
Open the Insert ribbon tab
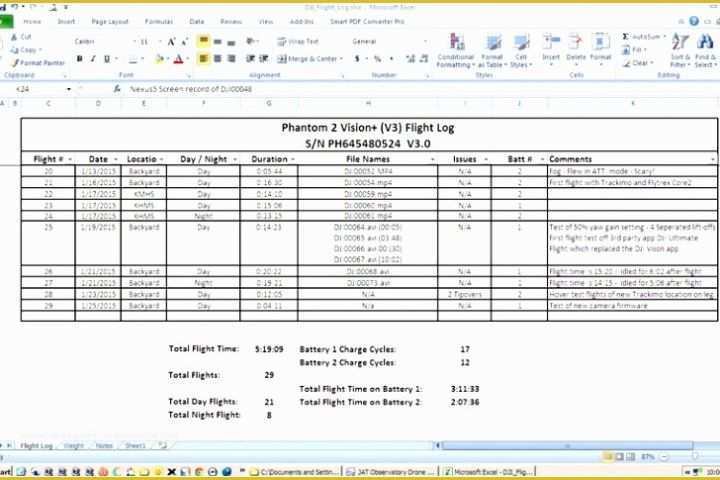point(66,22)
